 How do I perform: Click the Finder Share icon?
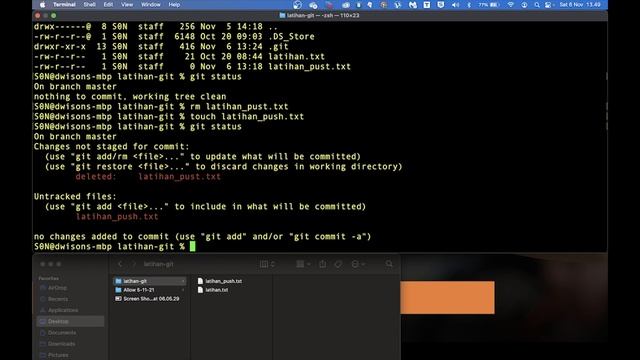[322, 264]
